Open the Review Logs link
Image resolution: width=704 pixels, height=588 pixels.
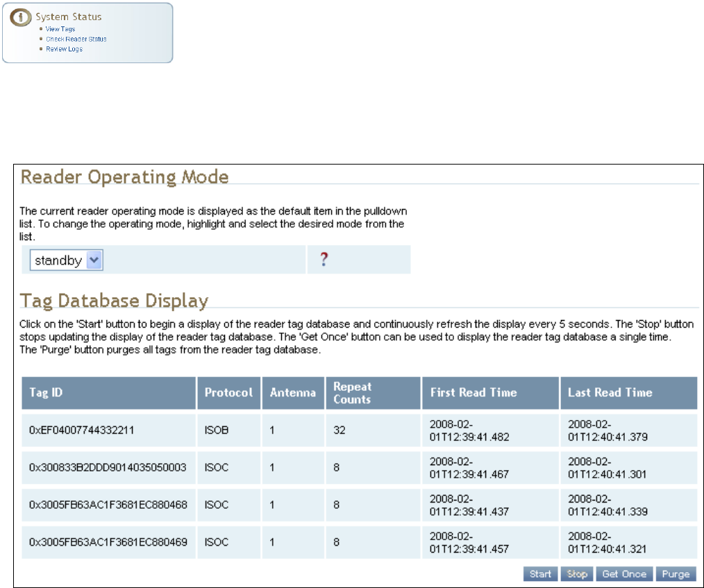[x=64, y=49]
